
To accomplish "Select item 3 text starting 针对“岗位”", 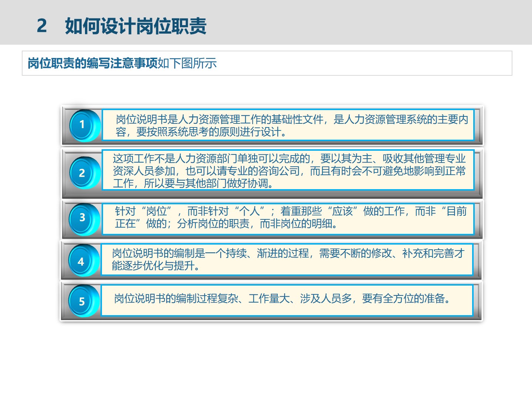I will (291, 217).
